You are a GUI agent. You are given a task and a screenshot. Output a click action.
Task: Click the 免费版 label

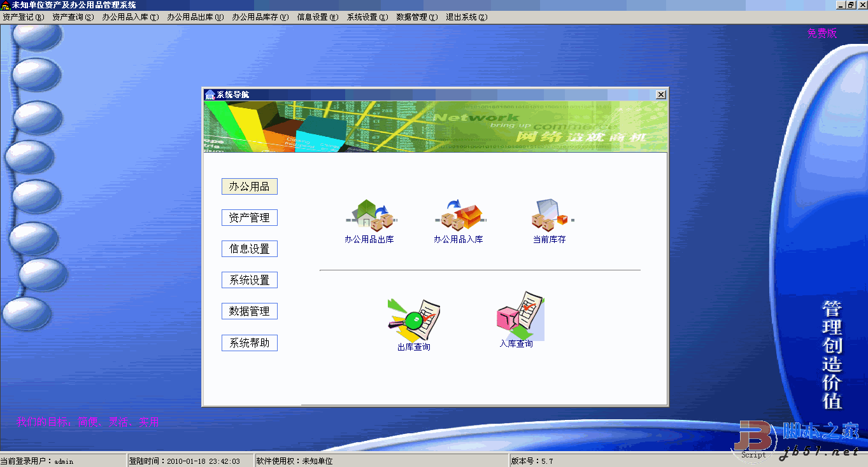[x=822, y=33]
